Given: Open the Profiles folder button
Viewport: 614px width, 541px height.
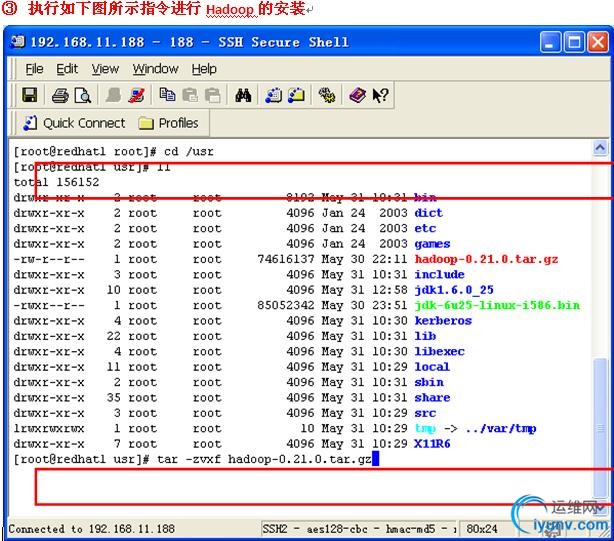Looking at the screenshot, I should tap(168, 123).
